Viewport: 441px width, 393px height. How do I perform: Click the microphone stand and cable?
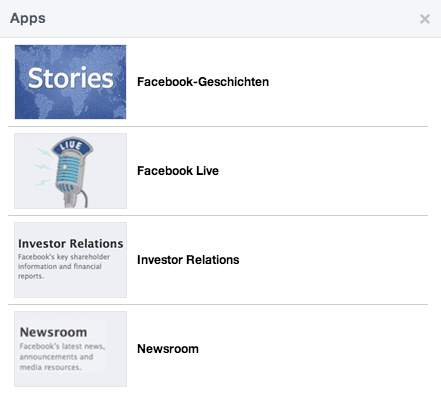coord(75,199)
